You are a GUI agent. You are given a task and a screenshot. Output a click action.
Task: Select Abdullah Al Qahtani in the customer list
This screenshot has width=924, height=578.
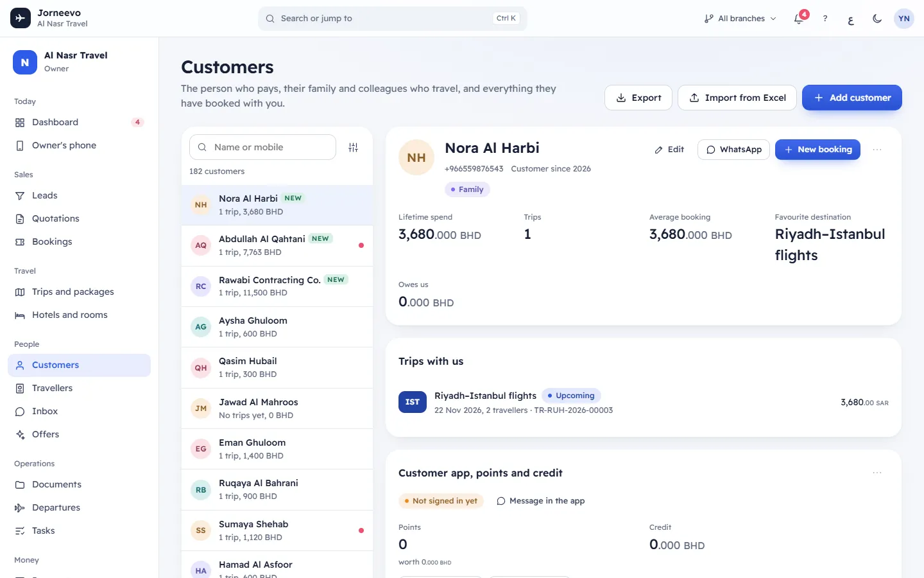277,245
